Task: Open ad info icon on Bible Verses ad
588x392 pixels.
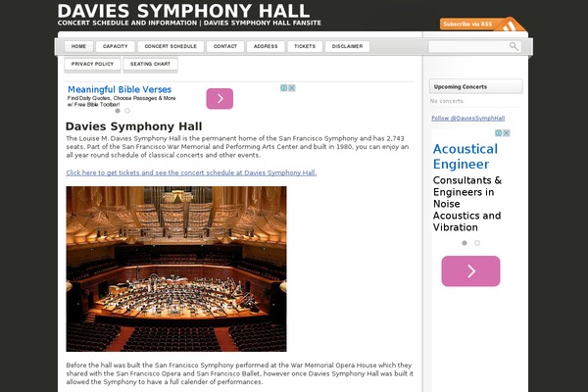Action: pyautogui.click(x=284, y=88)
